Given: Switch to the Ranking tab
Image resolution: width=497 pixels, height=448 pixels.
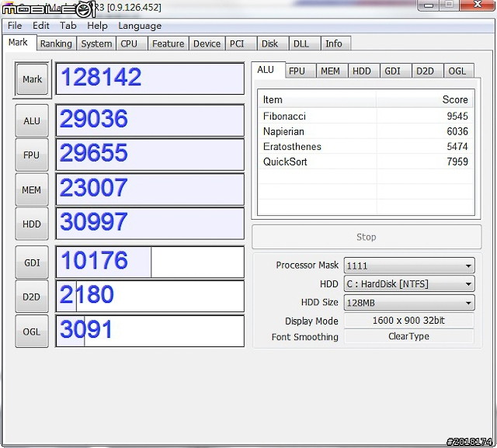Looking at the screenshot, I should [x=56, y=44].
